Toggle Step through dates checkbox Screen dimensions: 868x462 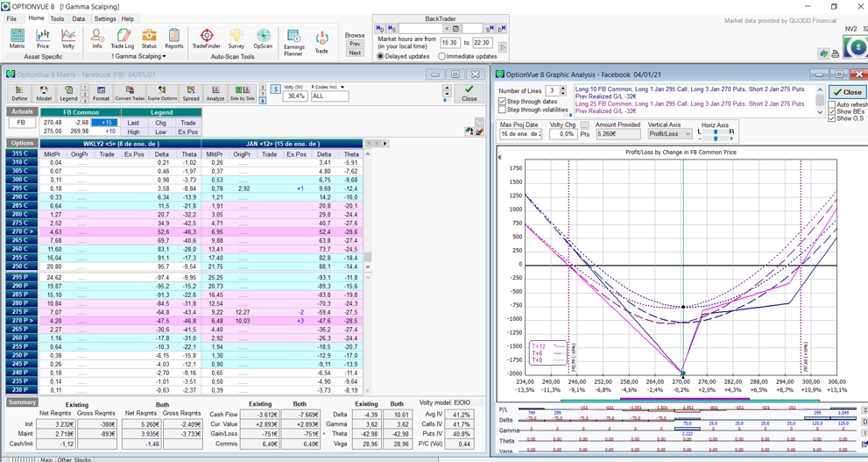click(x=502, y=102)
